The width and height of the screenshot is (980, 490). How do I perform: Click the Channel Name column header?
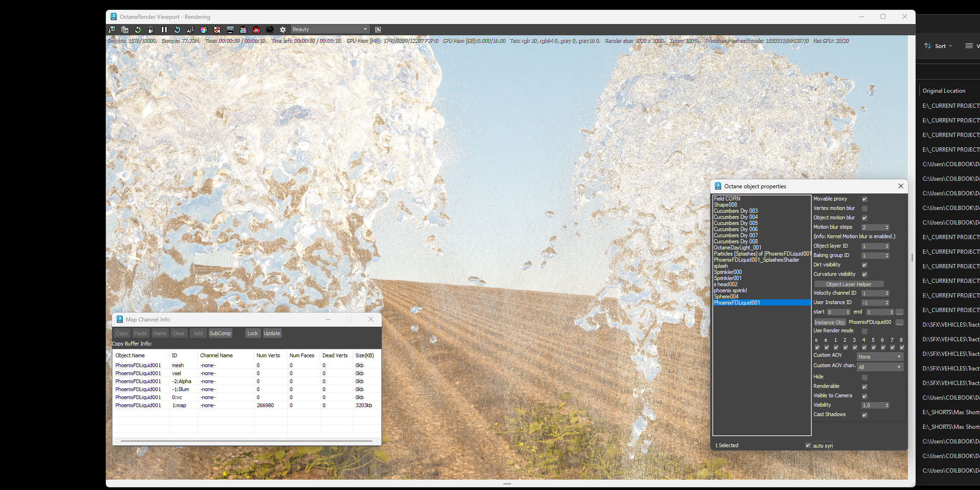click(226, 355)
